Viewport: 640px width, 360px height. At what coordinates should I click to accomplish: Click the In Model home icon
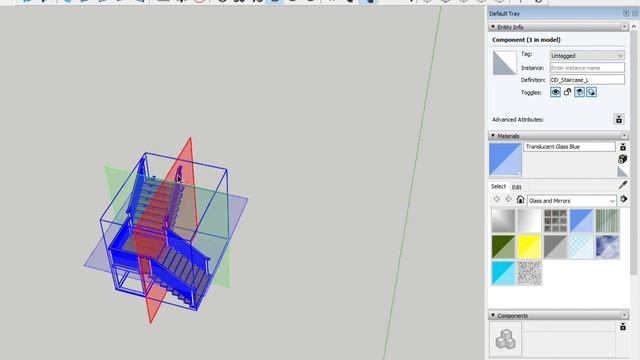click(x=520, y=199)
